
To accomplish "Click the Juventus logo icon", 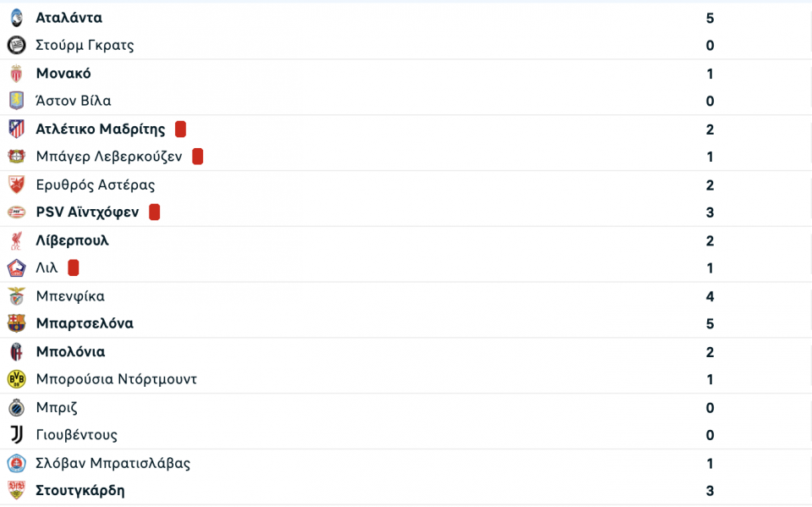I will click(x=16, y=436).
